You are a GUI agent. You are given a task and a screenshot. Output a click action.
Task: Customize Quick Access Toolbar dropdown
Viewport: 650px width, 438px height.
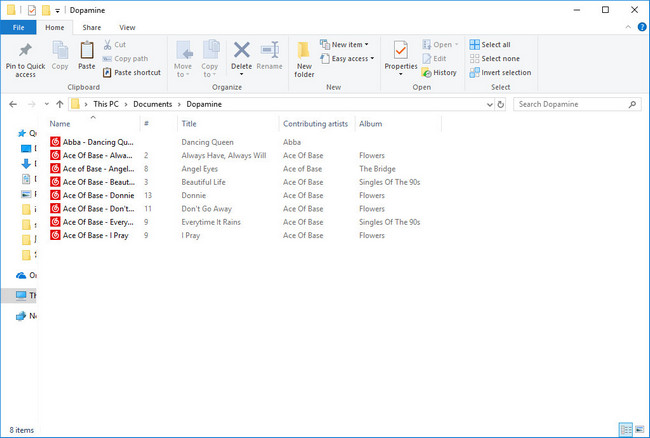click(x=57, y=10)
